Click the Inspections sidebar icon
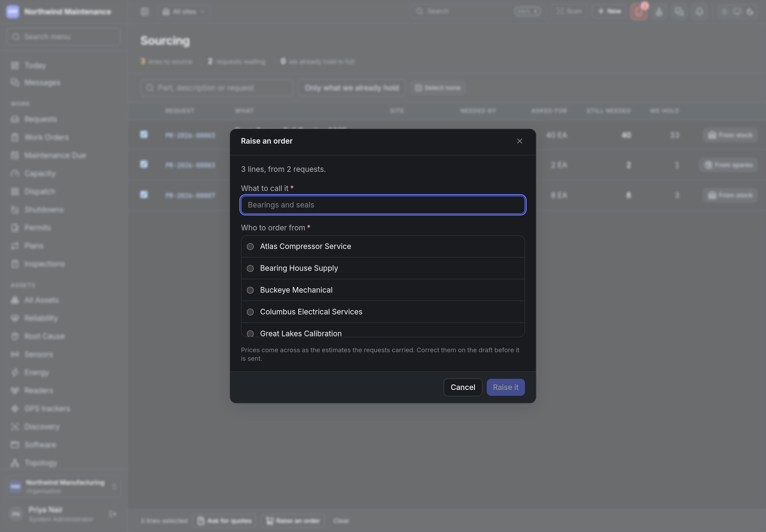Image resolution: width=766 pixels, height=532 pixels. pyautogui.click(x=15, y=264)
